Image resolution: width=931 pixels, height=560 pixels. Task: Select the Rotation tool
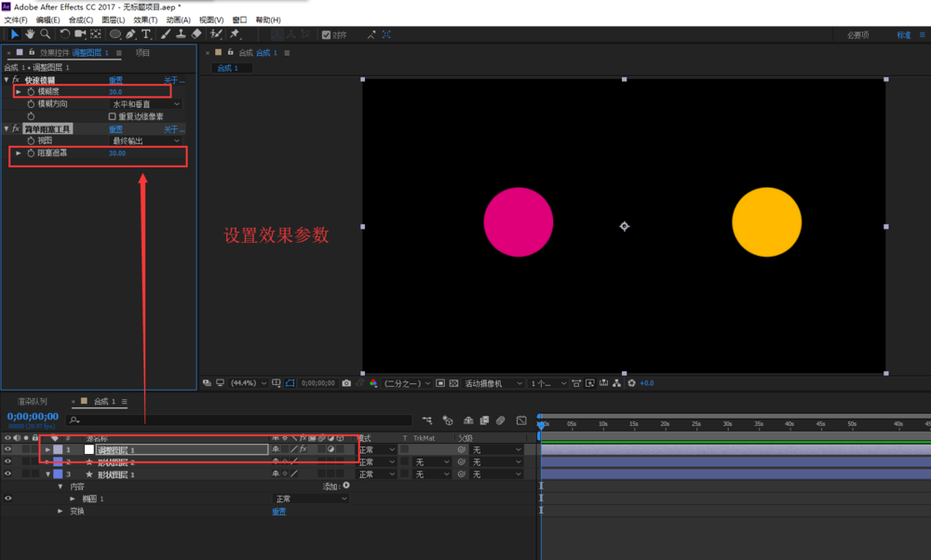click(x=65, y=34)
